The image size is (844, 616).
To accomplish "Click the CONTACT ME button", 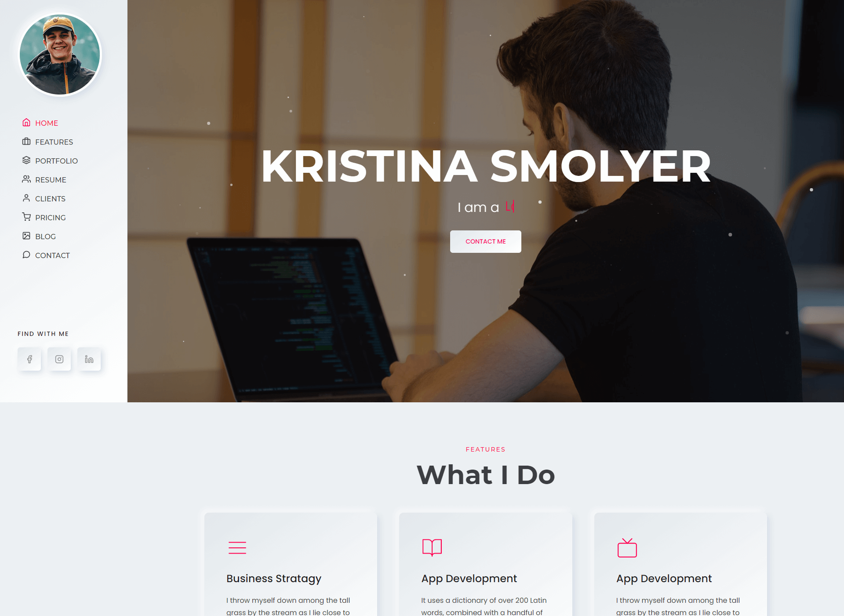I will click(486, 241).
